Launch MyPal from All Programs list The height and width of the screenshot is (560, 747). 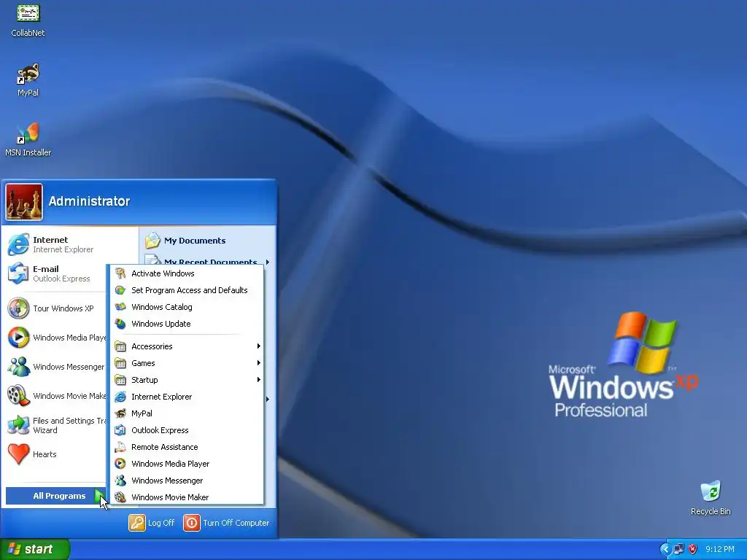click(187, 413)
